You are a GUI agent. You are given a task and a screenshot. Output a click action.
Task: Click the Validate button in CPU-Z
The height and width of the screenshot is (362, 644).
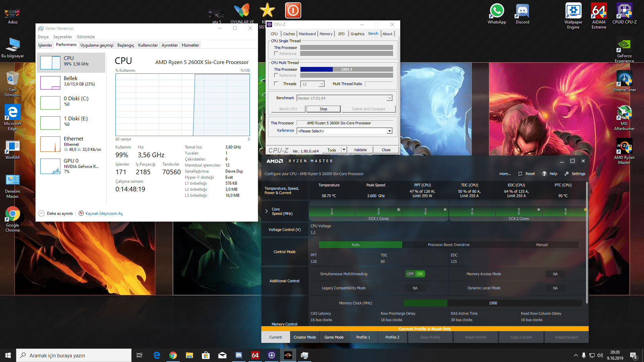(x=360, y=150)
